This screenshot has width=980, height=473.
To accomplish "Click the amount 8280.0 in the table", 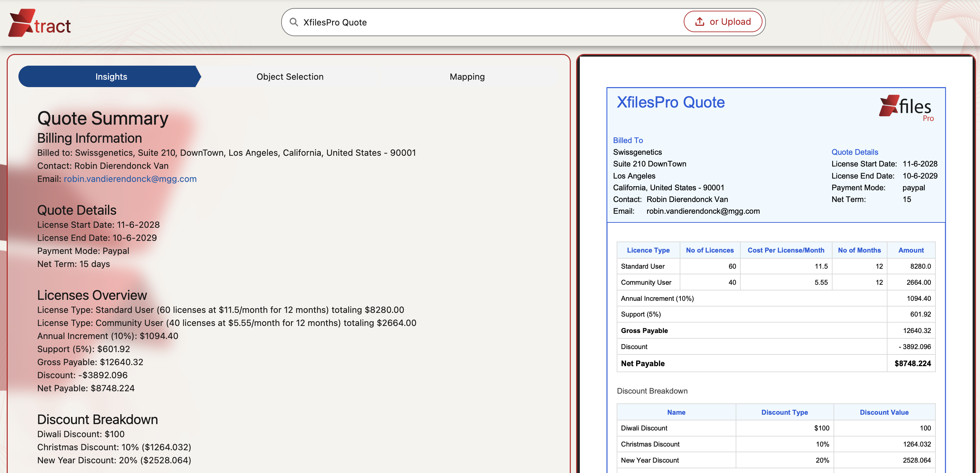I will click(x=920, y=266).
